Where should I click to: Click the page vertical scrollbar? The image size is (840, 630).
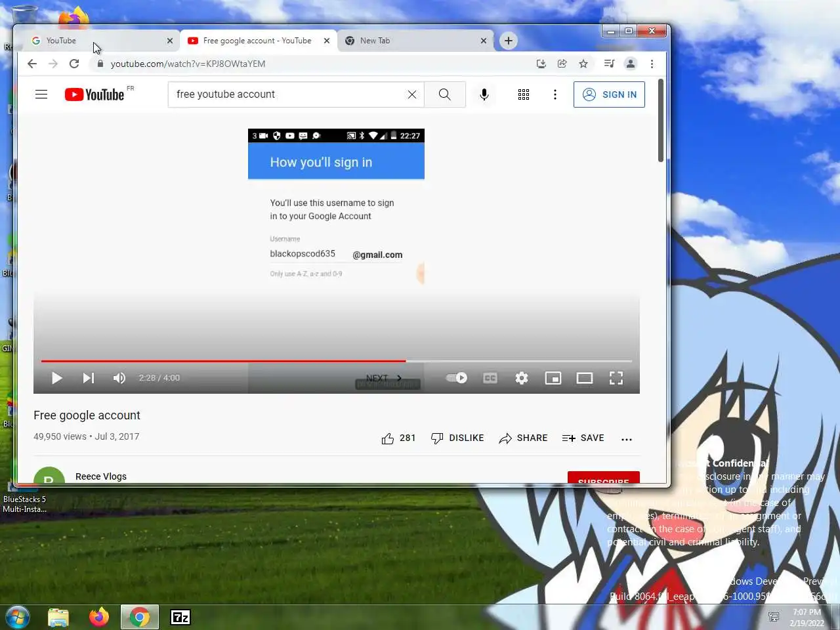click(661, 120)
